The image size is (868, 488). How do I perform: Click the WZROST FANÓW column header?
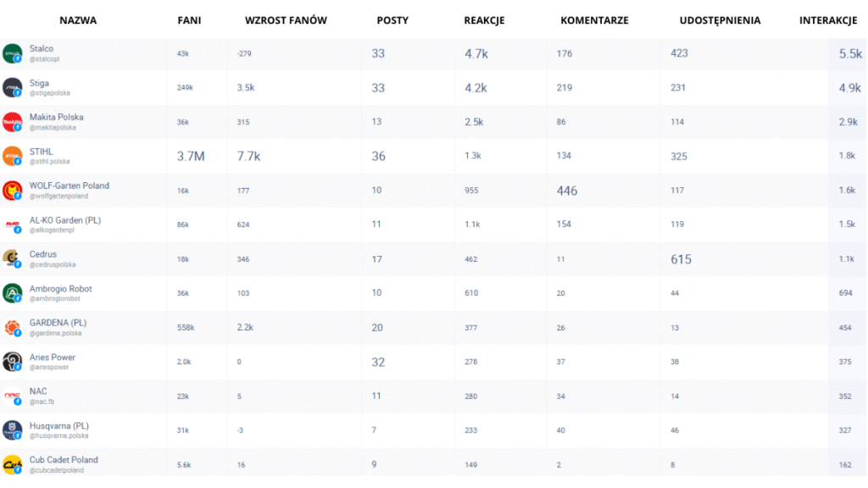point(286,20)
